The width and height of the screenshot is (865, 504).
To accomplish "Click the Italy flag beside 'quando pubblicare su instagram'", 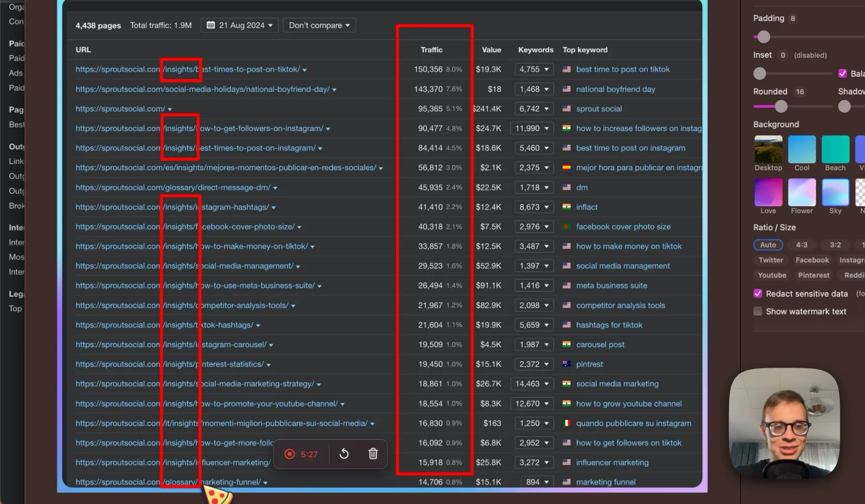I will tap(567, 423).
